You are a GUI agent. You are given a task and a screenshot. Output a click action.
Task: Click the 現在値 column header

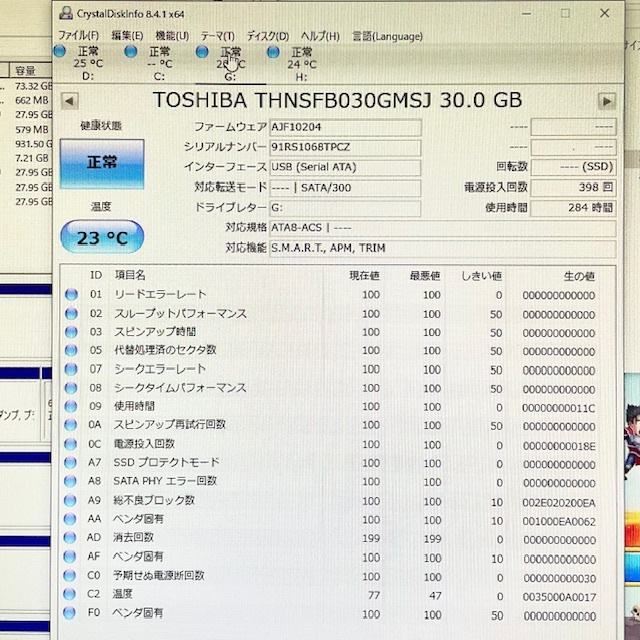pos(364,276)
